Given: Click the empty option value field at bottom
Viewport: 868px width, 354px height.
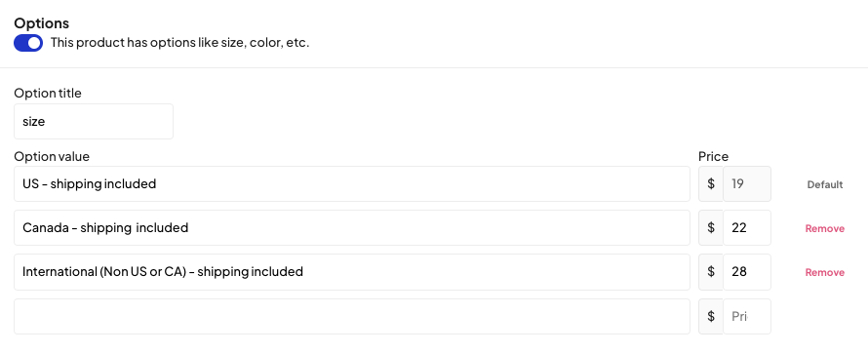Looking at the screenshot, I should pyautogui.click(x=352, y=316).
